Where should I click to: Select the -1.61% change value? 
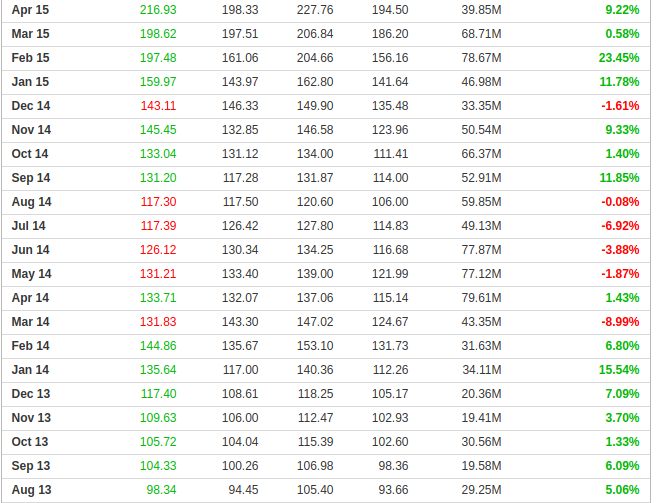(620, 106)
